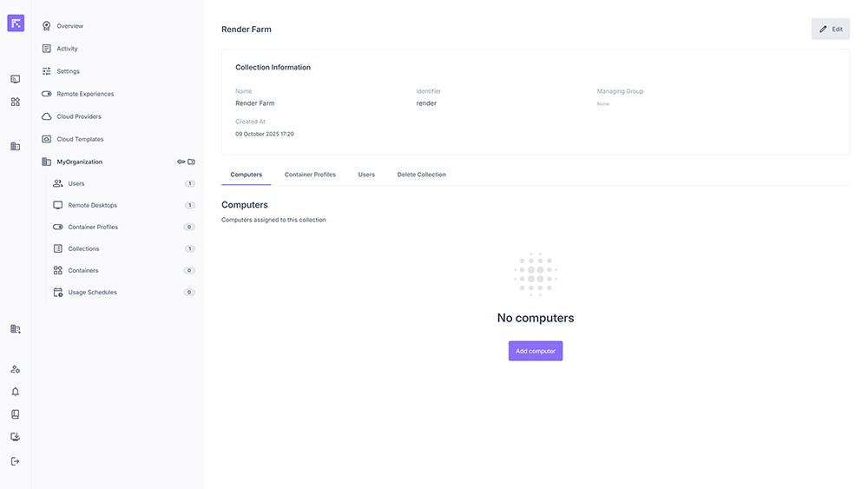Viewport: 868px width, 489px height.
Task: Select the Users tab in collection
Action: (366, 175)
